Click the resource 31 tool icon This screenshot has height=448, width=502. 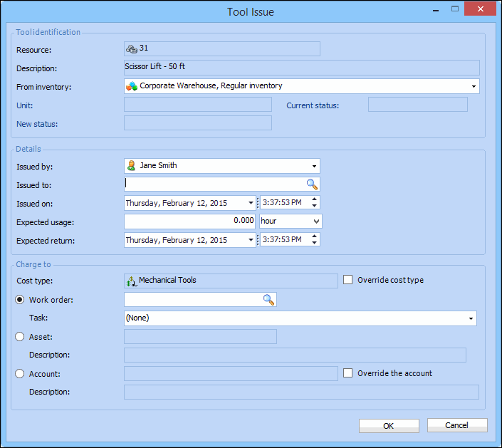[132, 48]
